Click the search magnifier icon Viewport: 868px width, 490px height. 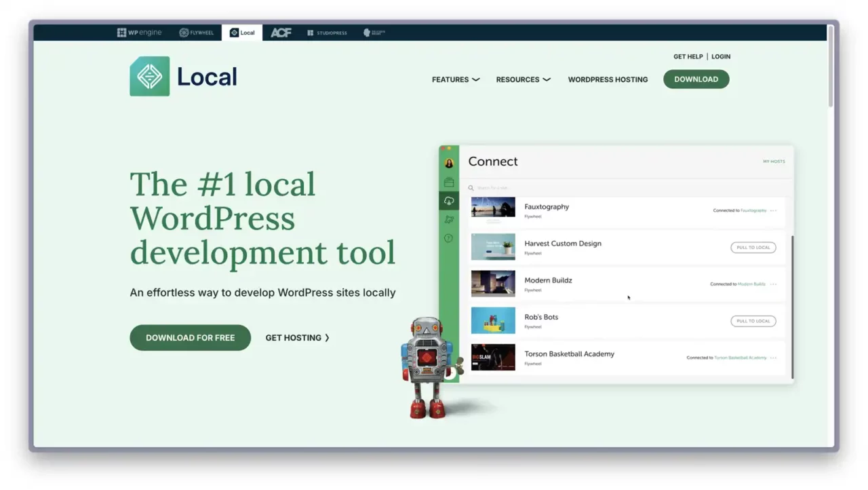click(x=471, y=188)
